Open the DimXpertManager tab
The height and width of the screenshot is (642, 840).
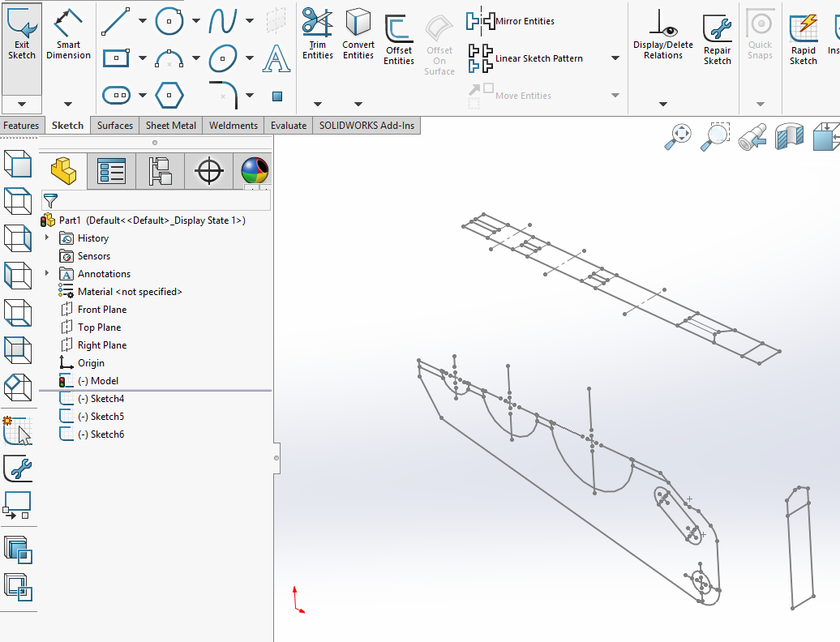209,171
